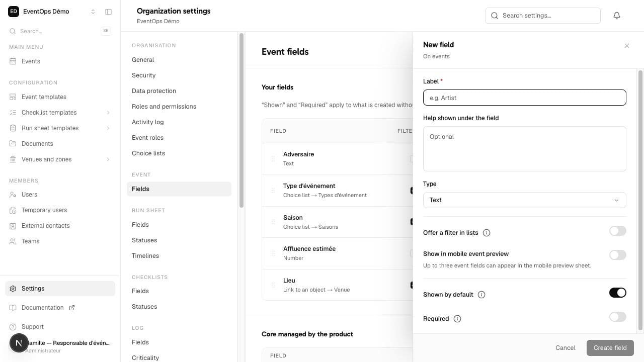Open the EventOps Démo organization switcher
This screenshot has height=362, width=644.
(52, 12)
